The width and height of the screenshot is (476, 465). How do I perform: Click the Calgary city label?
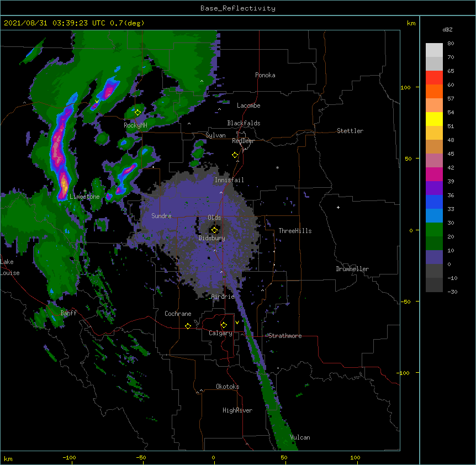[x=220, y=333]
